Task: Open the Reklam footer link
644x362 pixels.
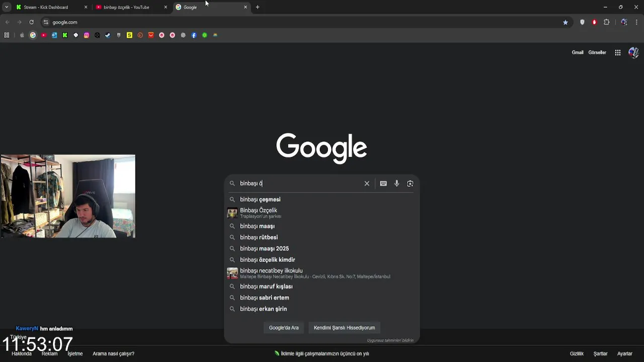Action: 49,354
